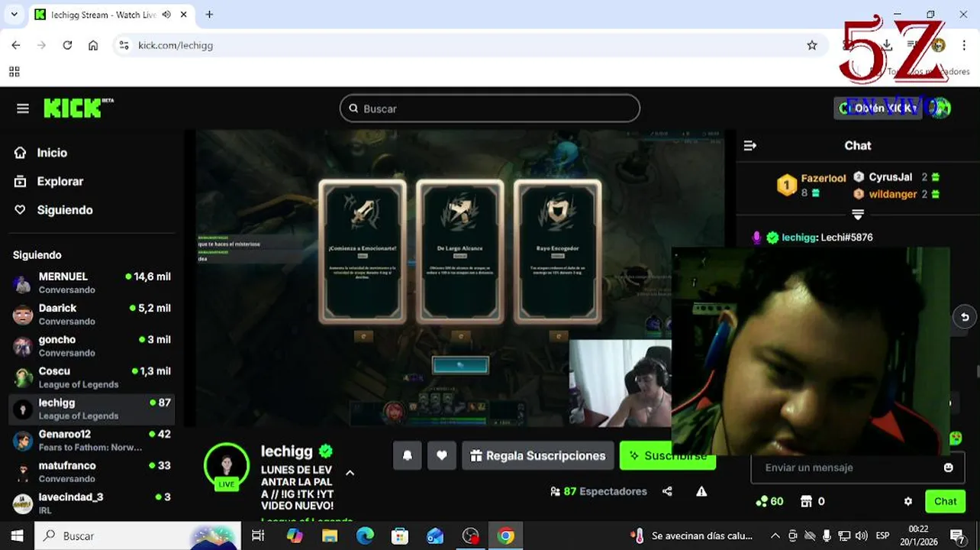Open Microsoft Store from taskbar
The height and width of the screenshot is (550, 980).
coord(400,535)
